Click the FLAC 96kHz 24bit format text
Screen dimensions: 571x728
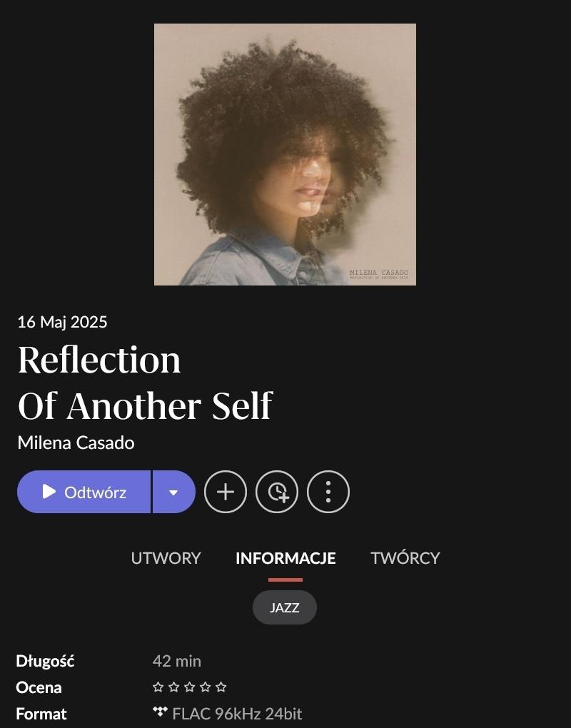[x=237, y=713]
